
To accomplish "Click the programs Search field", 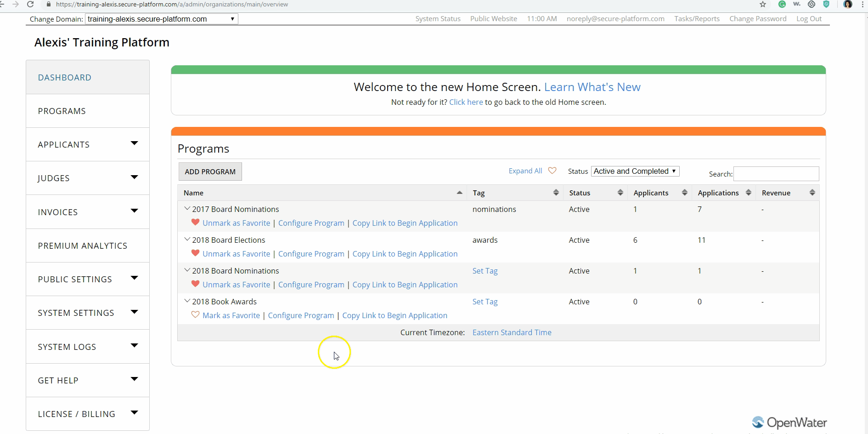I will pos(776,174).
